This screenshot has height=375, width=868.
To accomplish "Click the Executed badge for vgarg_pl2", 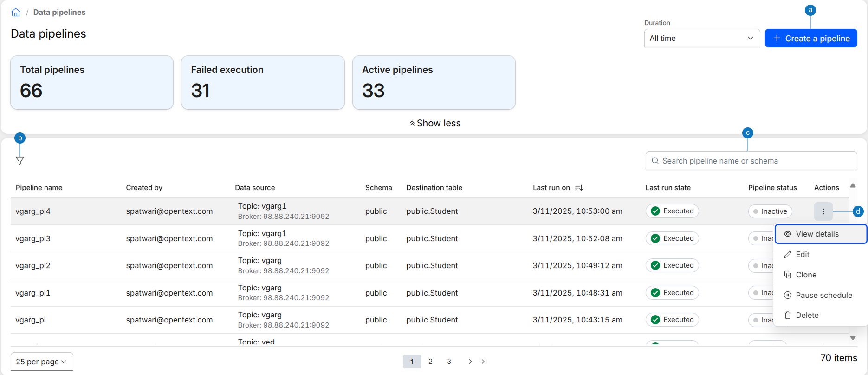I will pyautogui.click(x=672, y=265).
